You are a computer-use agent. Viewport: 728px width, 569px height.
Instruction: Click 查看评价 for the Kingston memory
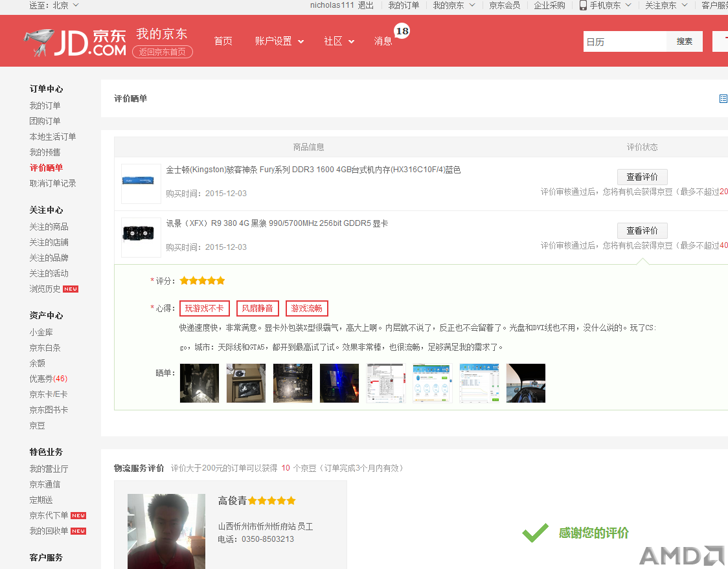642,177
